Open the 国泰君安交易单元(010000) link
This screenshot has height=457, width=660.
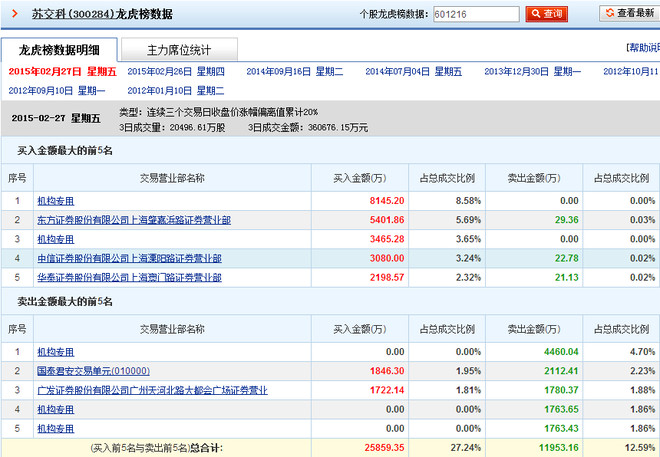coord(93,371)
